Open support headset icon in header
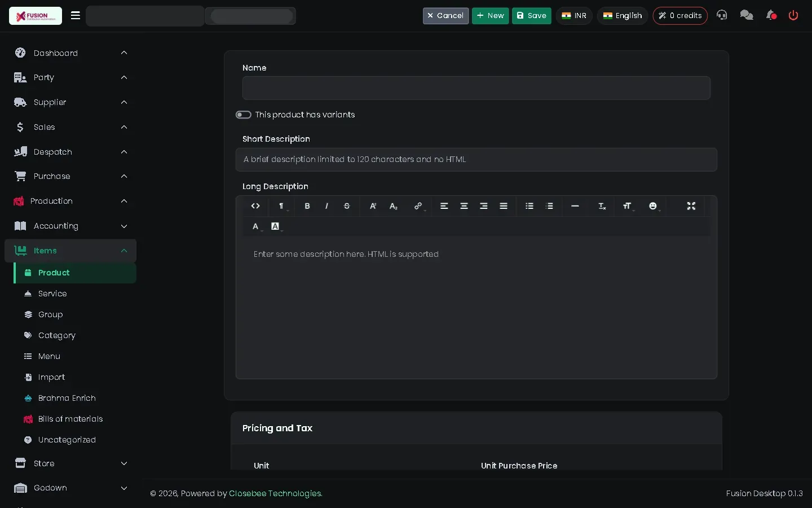 (722, 15)
